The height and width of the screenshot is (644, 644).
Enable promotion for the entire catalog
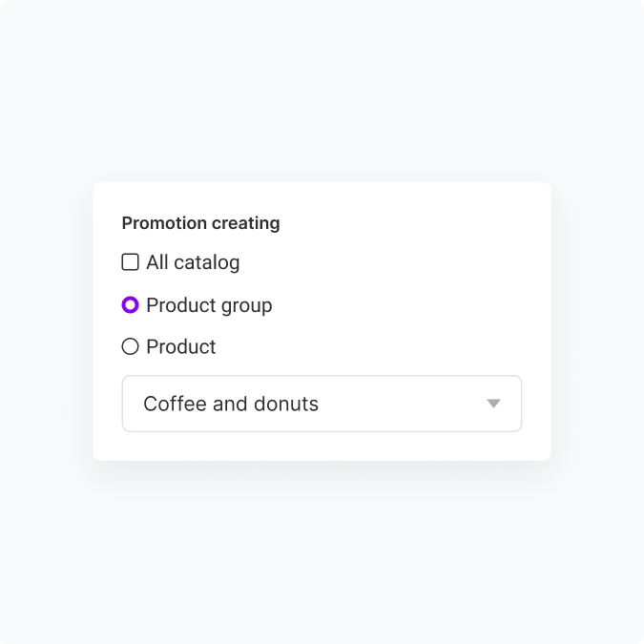click(x=131, y=262)
